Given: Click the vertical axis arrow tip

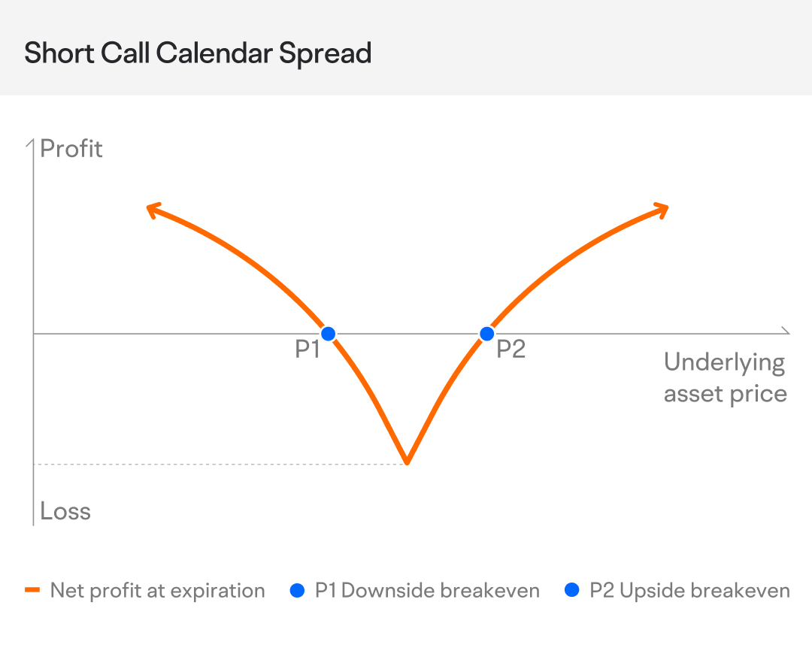Looking at the screenshot, I should pyautogui.click(x=33, y=141).
